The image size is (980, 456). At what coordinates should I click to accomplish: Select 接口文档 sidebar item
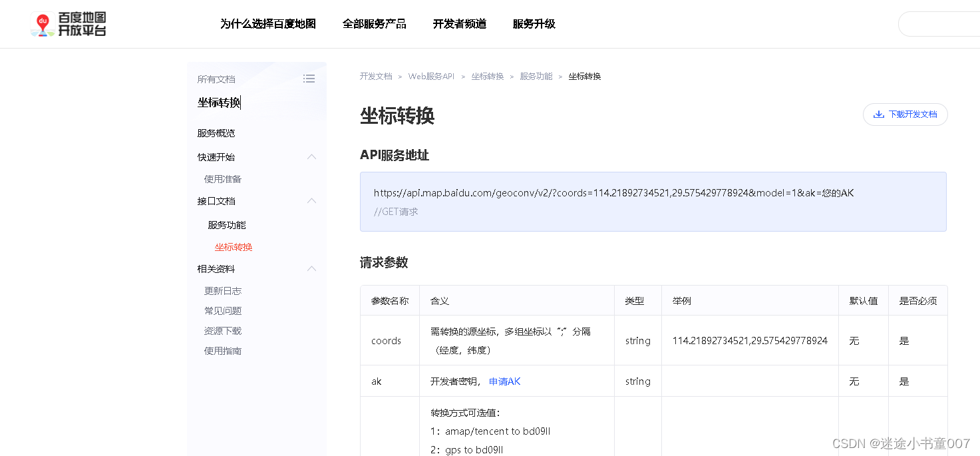coord(216,201)
